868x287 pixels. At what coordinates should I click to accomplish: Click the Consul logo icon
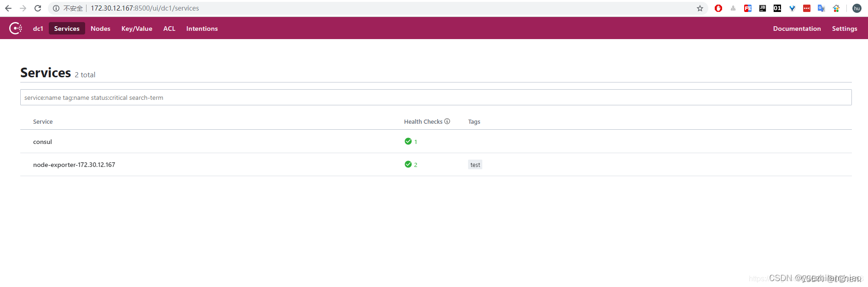pyautogui.click(x=16, y=28)
